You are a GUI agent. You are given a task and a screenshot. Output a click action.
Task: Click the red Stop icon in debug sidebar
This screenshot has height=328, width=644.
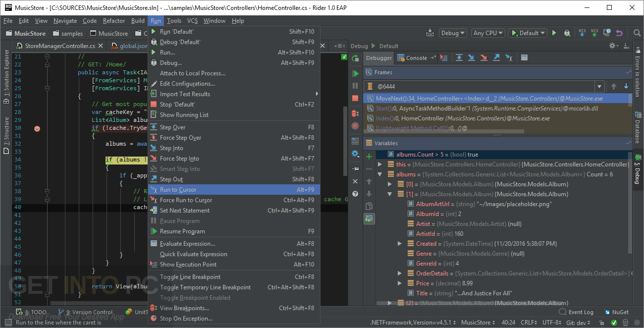(355, 98)
